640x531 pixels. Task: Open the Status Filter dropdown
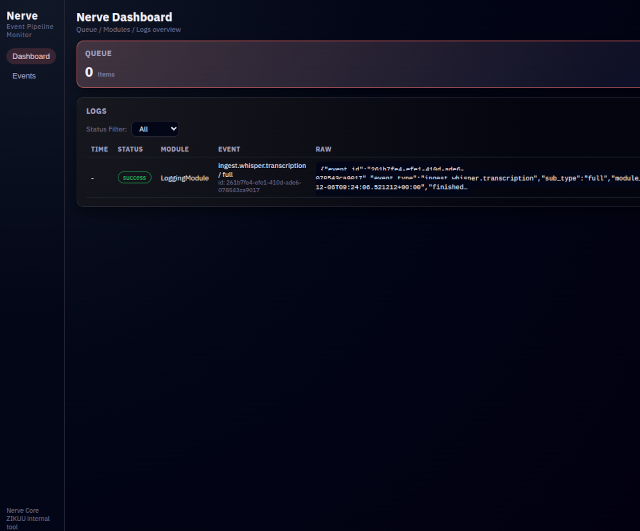[155, 129]
